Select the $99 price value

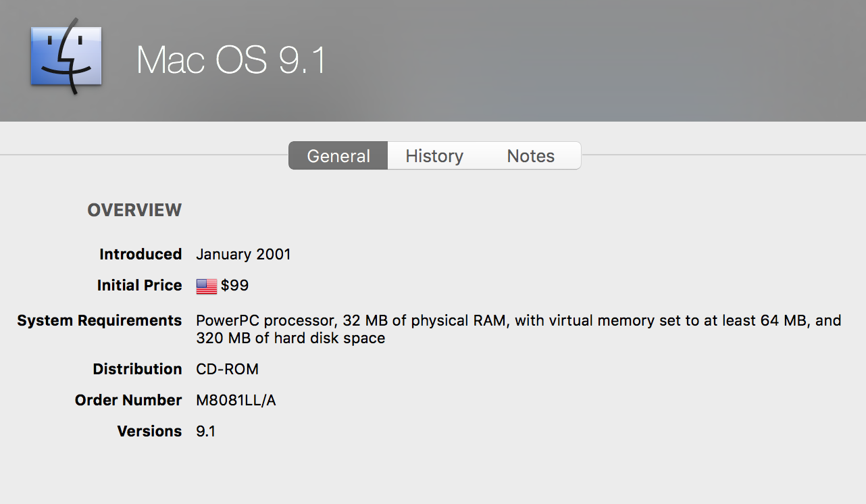tap(234, 286)
